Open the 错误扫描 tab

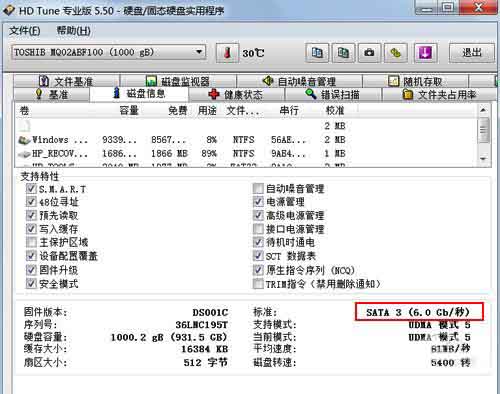[333, 95]
